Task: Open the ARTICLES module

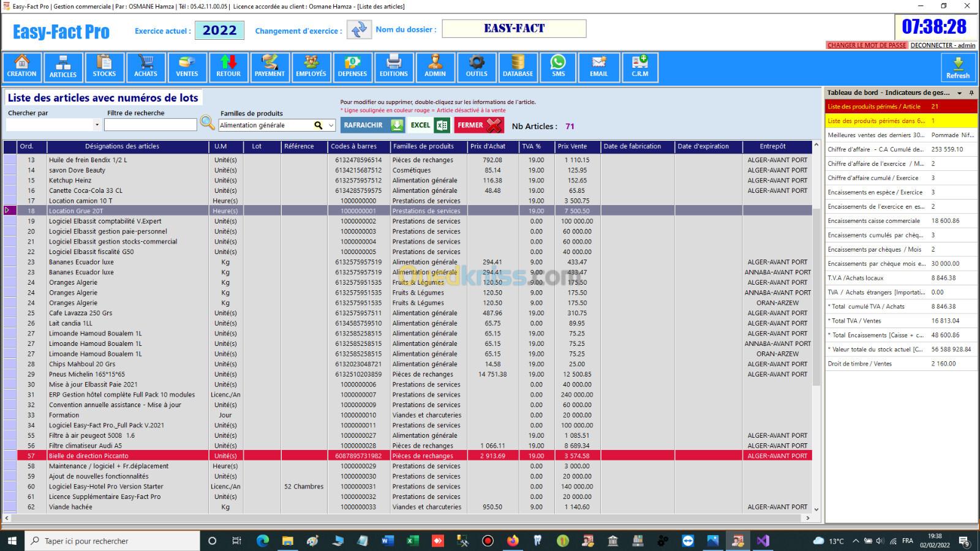Action: click(x=63, y=67)
